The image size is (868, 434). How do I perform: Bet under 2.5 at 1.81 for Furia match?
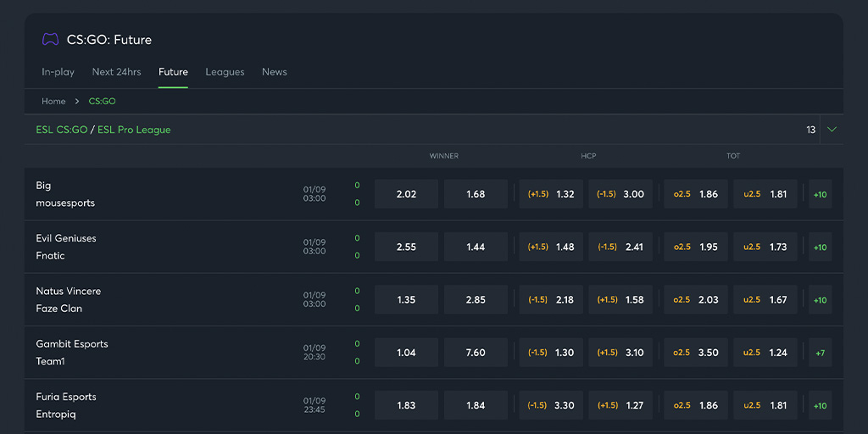pyautogui.click(x=765, y=405)
